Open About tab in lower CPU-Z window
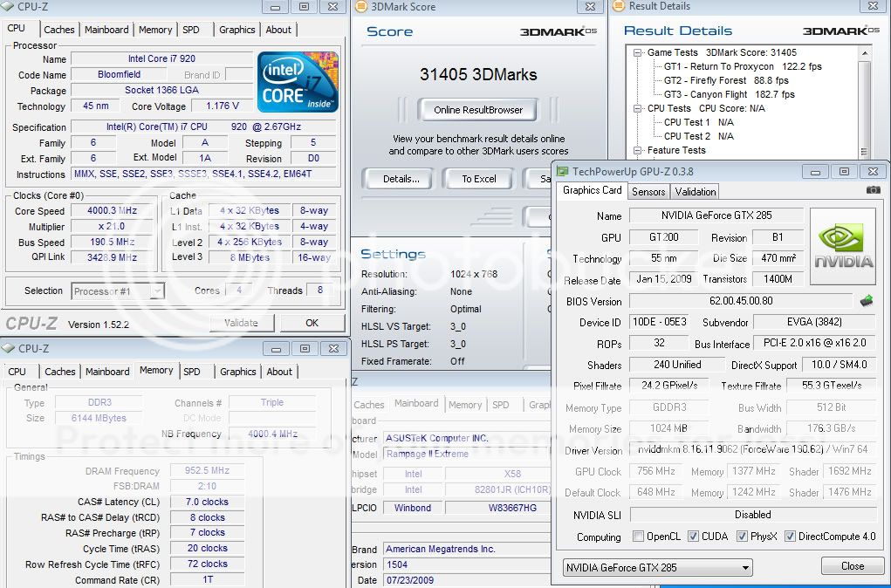The image size is (891, 588). pyautogui.click(x=279, y=372)
